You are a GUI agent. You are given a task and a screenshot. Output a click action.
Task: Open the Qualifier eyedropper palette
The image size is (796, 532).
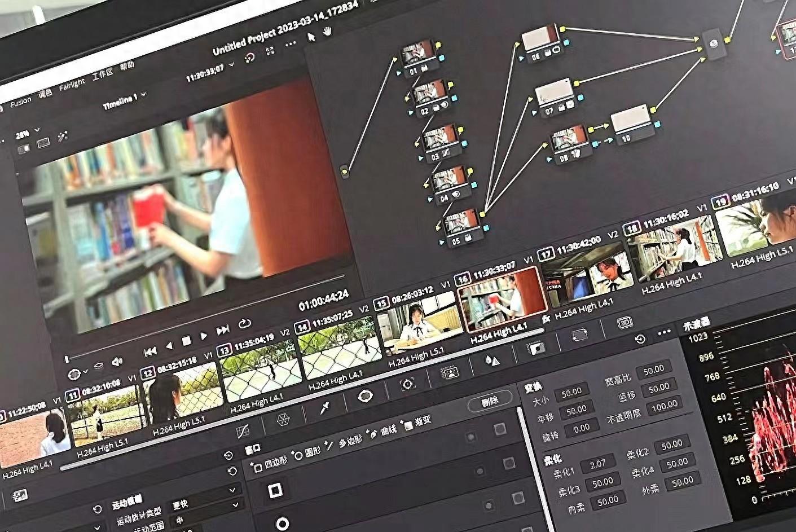tap(324, 408)
